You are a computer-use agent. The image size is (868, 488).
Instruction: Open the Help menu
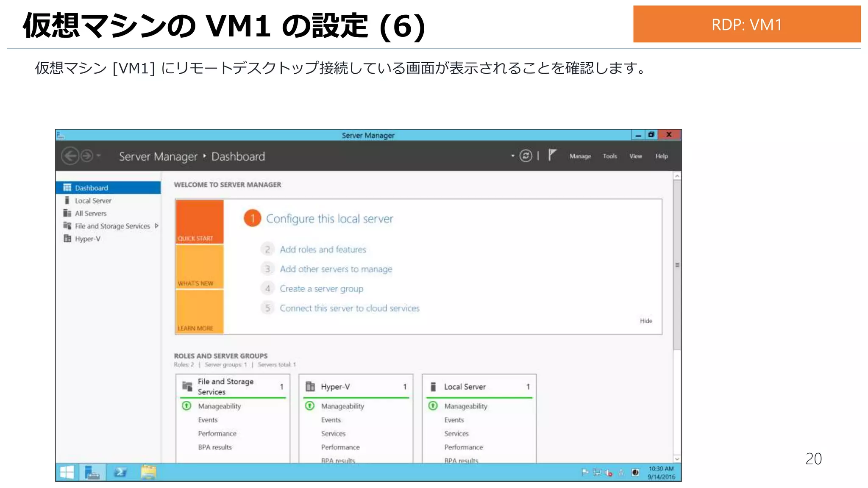662,156
